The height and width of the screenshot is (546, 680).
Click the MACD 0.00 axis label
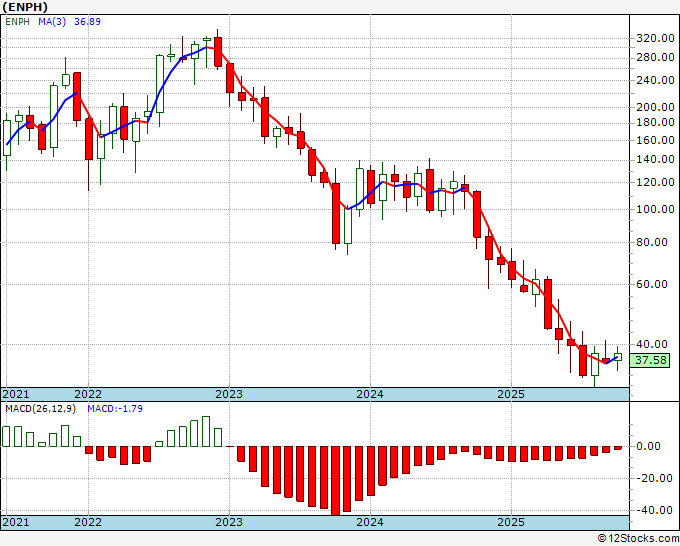[651, 446]
